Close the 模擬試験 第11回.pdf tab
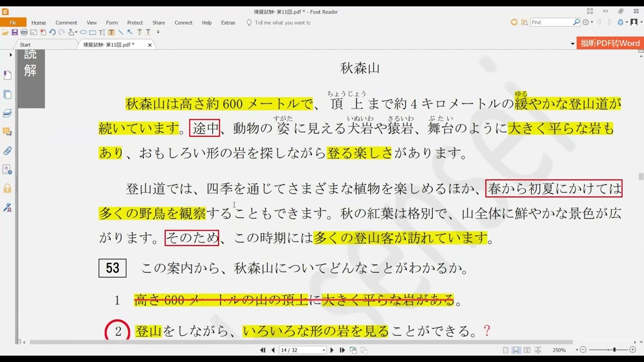Screen dimensions: 644x362 click(150, 45)
